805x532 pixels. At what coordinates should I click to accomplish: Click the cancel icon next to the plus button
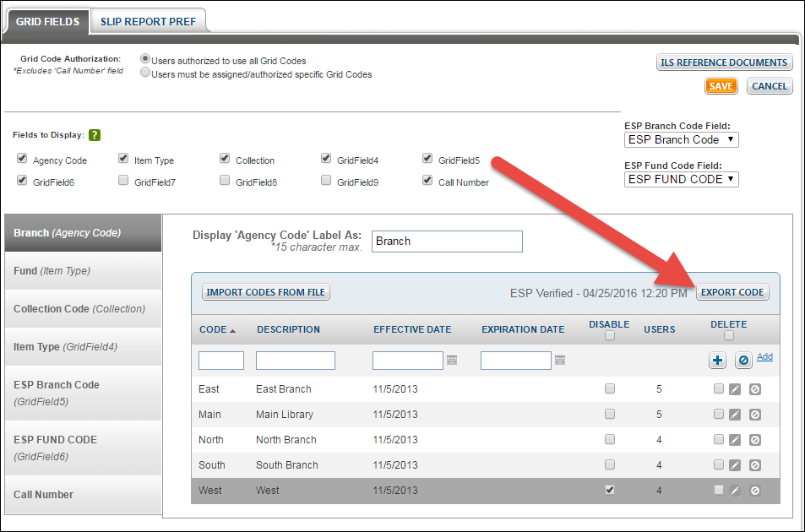741,360
